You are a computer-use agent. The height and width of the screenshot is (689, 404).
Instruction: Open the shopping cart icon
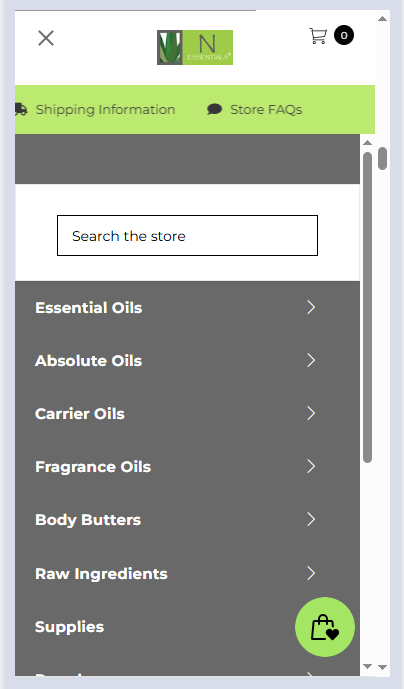click(318, 36)
